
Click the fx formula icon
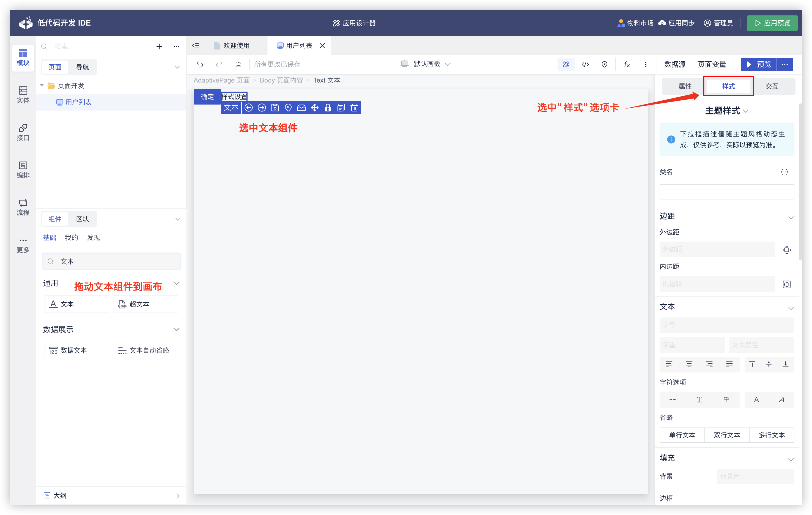click(626, 64)
